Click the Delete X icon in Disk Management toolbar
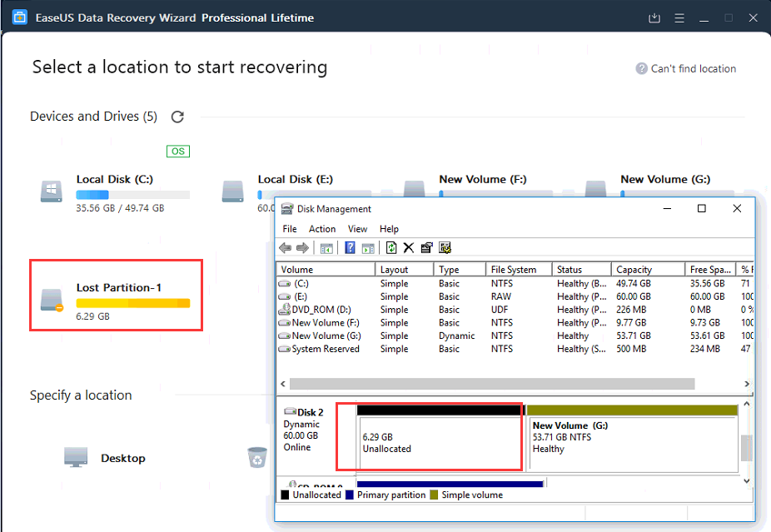Image resolution: width=771 pixels, height=532 pixels. [x=409, y=248]
